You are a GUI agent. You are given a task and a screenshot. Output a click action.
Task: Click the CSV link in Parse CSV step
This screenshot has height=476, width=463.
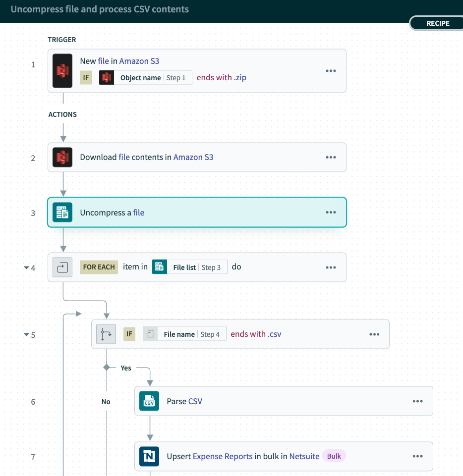pos(195,401)
